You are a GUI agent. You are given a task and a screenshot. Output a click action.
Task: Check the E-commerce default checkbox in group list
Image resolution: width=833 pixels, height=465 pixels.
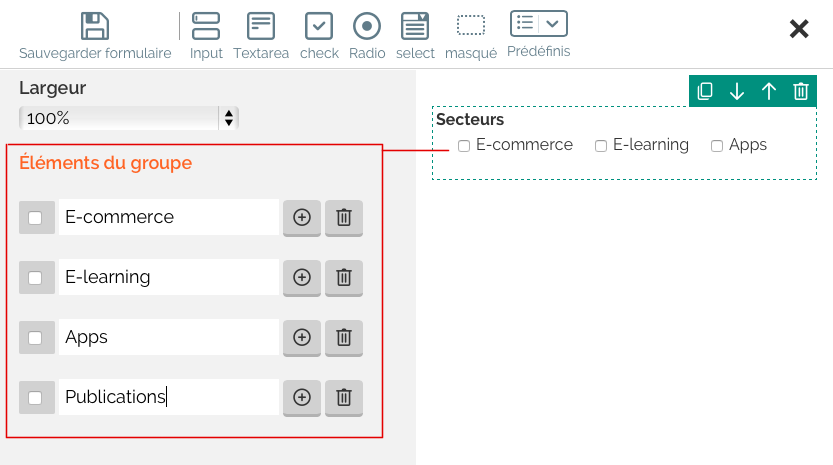[35, 218]
